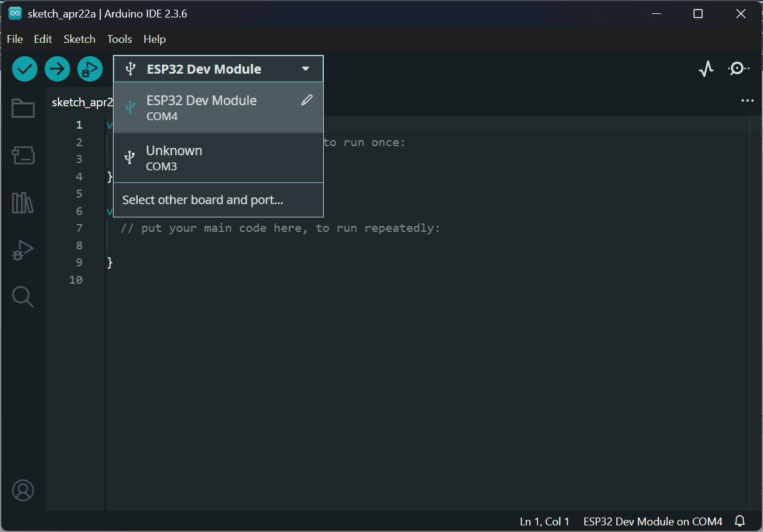The height and width of the screenshot is (532, 763).
Task: Open the editor's more actions ellipsis menu
Action: [x=747, y=100]
